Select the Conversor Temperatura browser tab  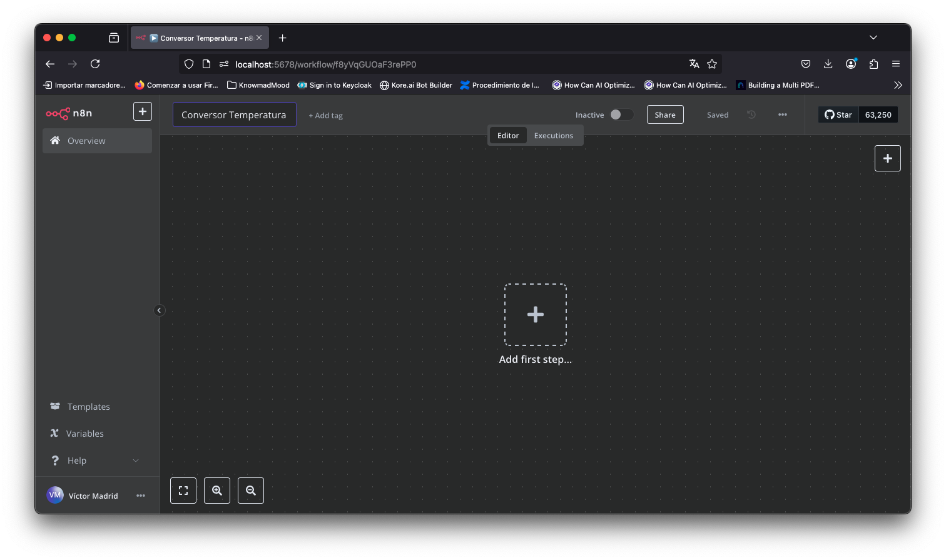click(200, 38)
